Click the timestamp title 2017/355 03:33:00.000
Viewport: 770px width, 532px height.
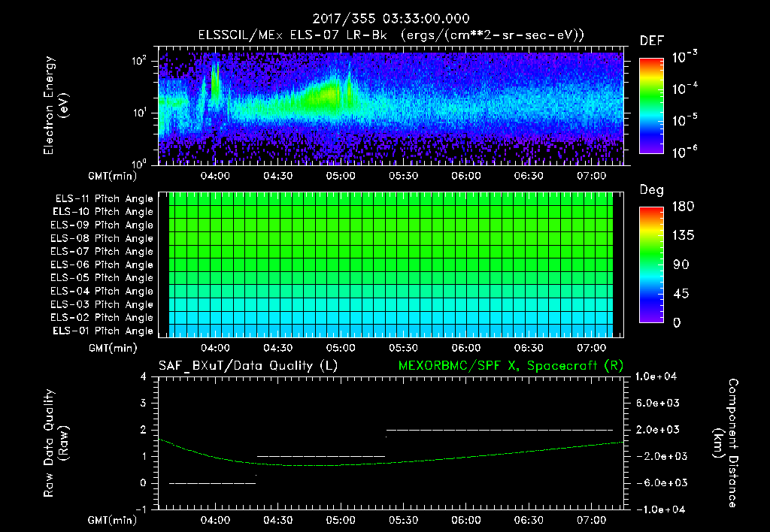click(391, 19)
